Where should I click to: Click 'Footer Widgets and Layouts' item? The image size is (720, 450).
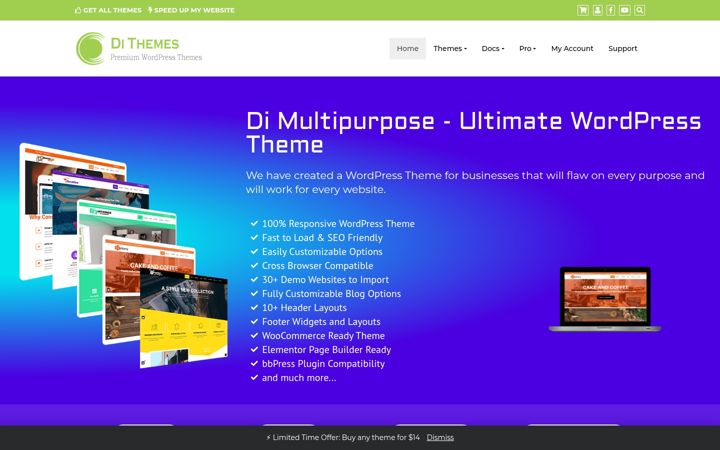coord(315,322)
